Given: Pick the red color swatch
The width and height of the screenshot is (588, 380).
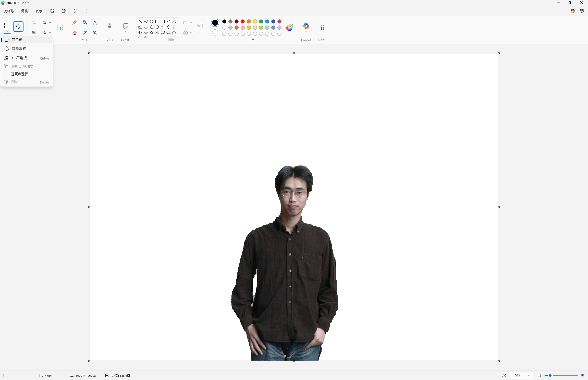Looking at the screenshot, I should [x=242, y=22].
